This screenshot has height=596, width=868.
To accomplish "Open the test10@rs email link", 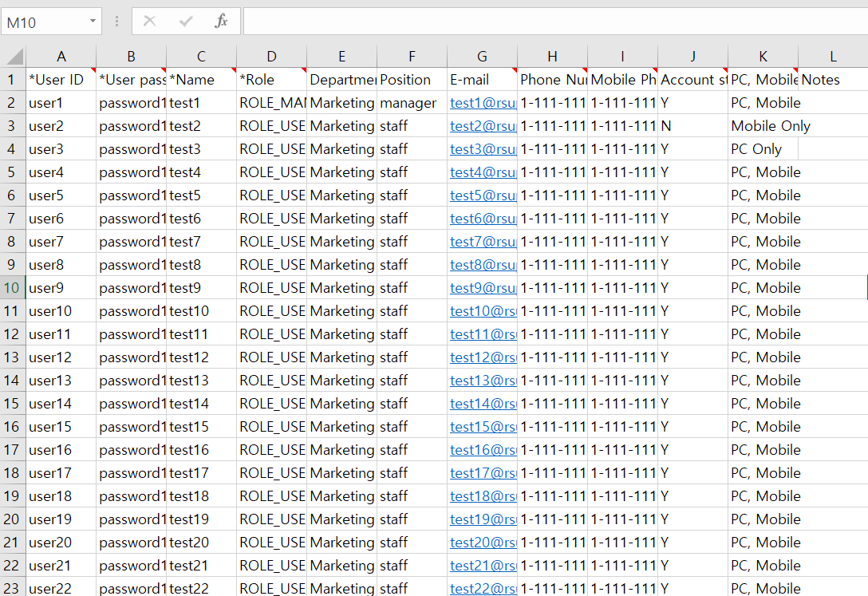I will point(483,311).
